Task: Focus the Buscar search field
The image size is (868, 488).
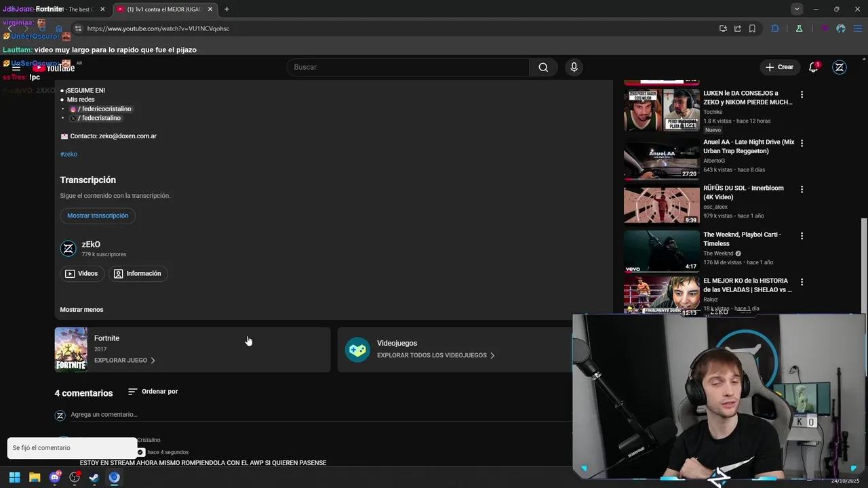Action: point(408,67)
